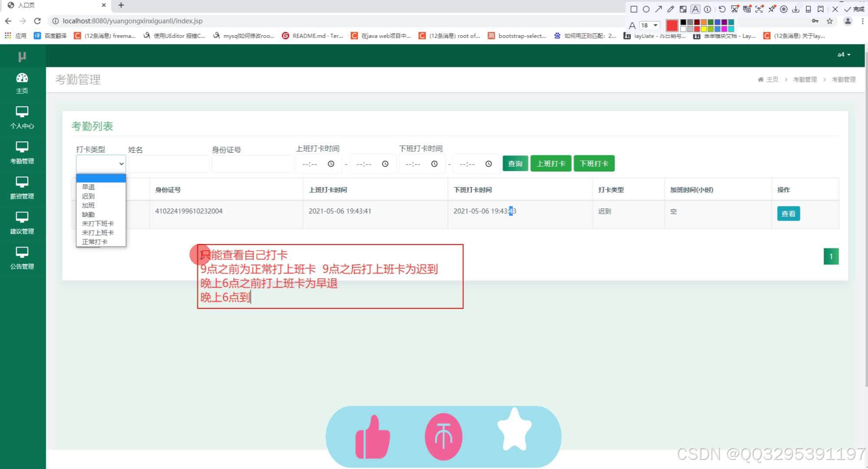Select the numbered marker tool
This screenshot has height=469, width=868.
pos(707,9)
